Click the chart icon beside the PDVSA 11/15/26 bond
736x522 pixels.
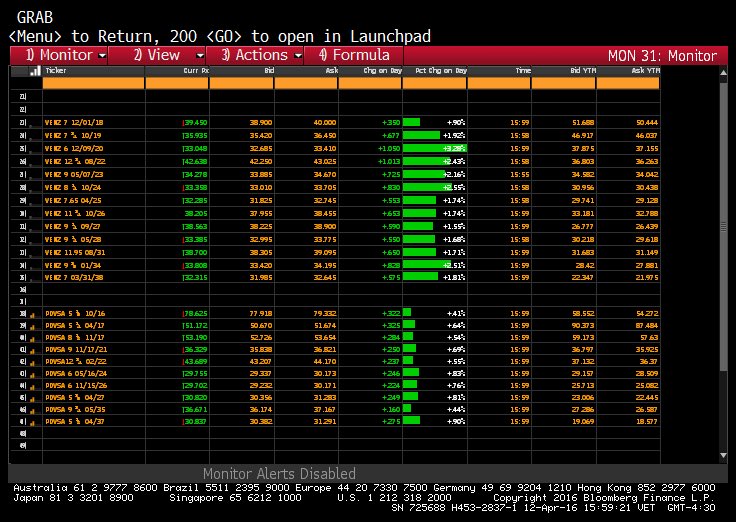31,384
